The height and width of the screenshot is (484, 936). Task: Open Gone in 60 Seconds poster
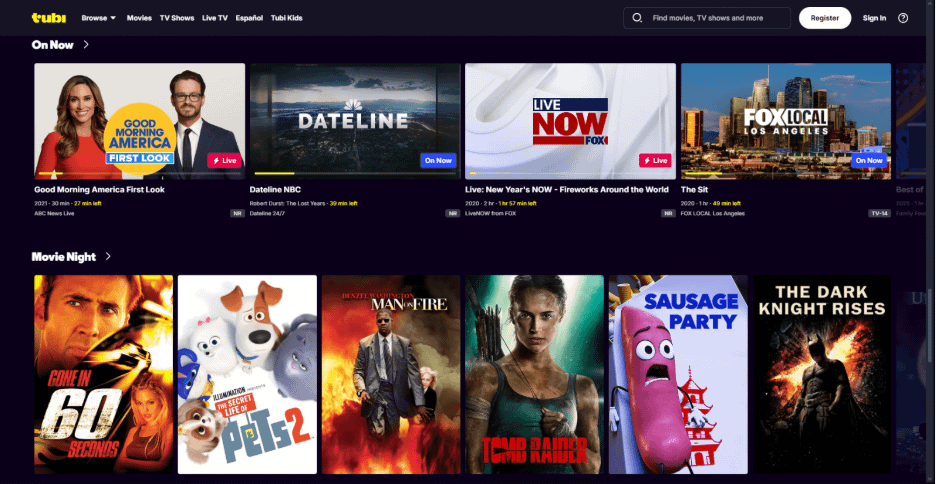tap(103, 374)
